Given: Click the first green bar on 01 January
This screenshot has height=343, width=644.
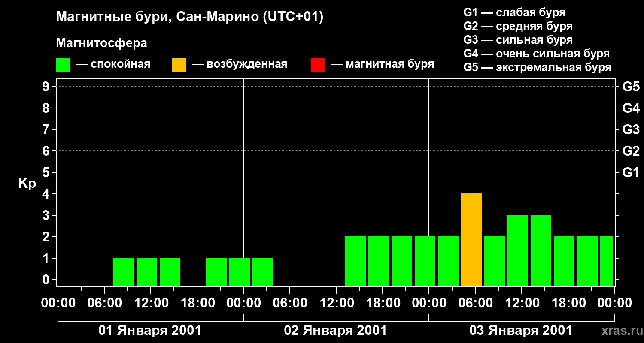Looking at the screenshot, I should [x=124, y=272].
